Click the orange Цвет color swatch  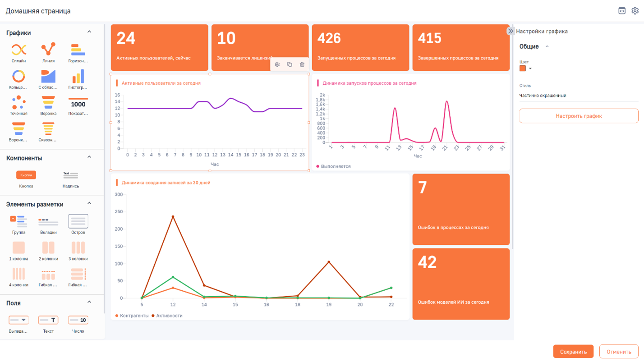coord(523,69)
